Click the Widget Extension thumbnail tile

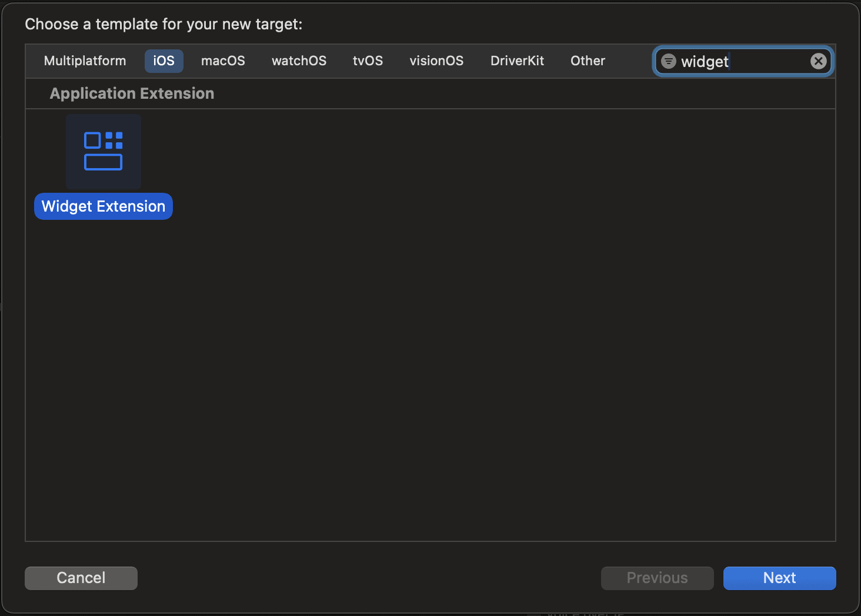(x=103, y=151)
